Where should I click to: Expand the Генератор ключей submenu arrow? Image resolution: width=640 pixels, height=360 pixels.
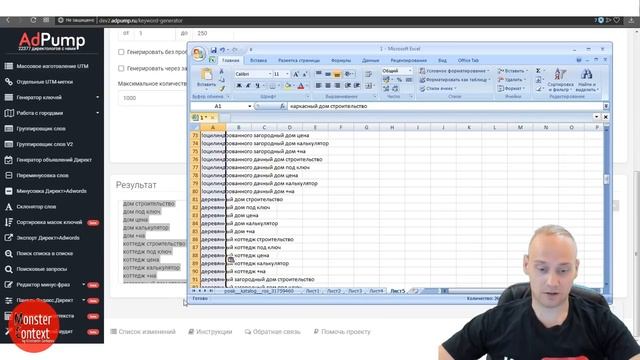(98, 97)
